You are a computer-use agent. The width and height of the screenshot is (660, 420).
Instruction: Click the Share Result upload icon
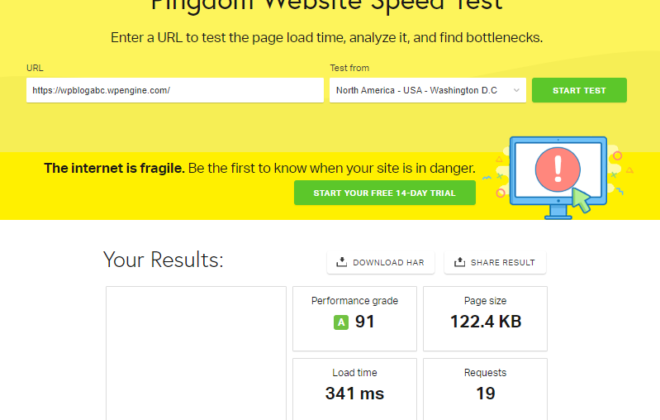[x=459, y=262]
